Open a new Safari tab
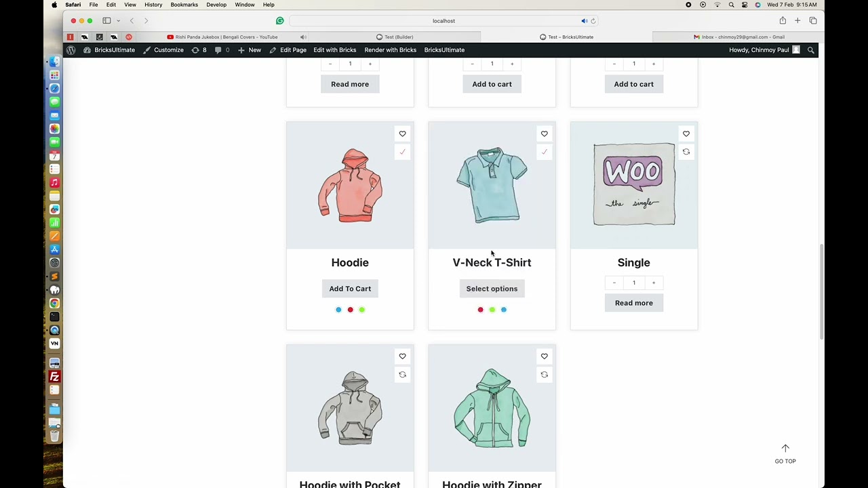868x488 pixels. pos(797,21)
